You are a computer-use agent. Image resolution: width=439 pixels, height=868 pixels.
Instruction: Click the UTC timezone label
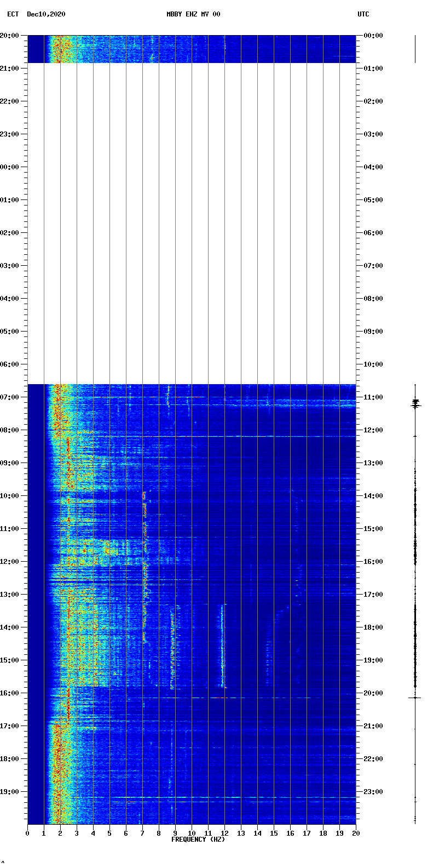(363, 14)
